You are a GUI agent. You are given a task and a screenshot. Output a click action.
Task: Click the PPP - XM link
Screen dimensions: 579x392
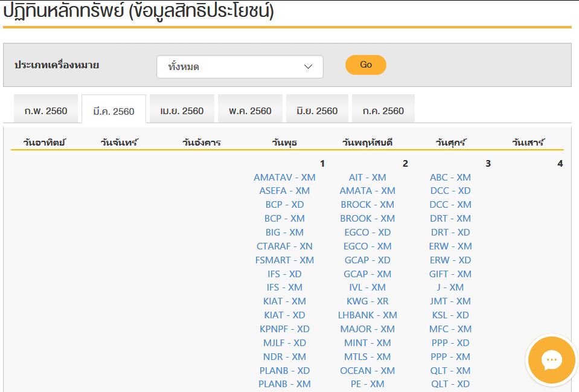450,356
